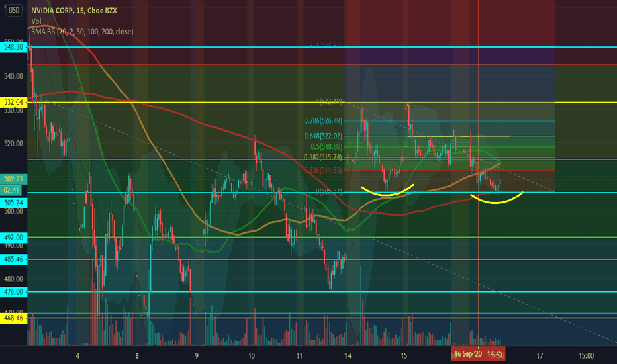Screen dimensions: 617x364
Task: Click the 532.04 yellow price label
Action: click(x=14, y=103)
